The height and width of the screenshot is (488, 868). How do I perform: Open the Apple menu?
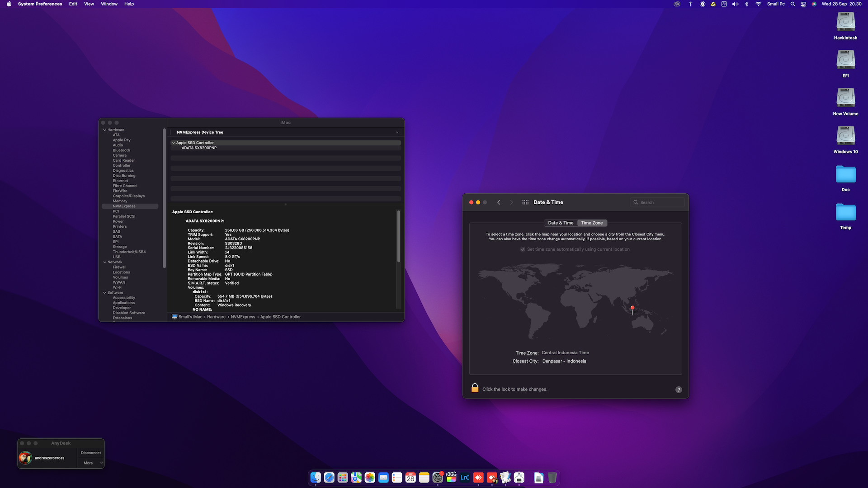pos(9,4)
